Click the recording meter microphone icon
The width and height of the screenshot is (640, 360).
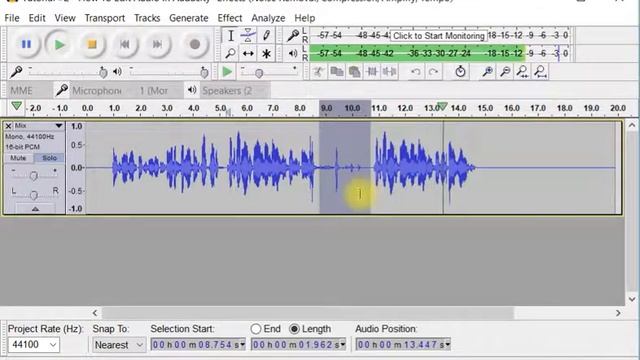[292, 36]
